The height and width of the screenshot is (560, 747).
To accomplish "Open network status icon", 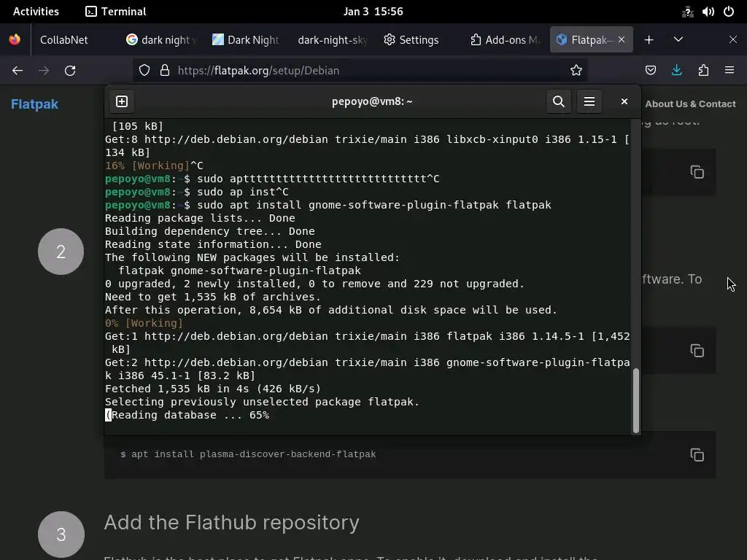I will tap(687, 12).
